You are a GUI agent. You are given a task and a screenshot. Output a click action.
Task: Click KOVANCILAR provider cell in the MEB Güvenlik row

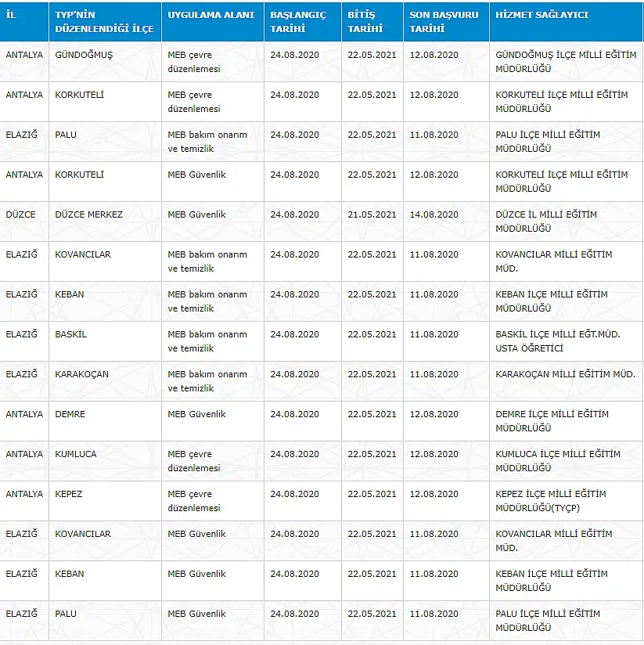566,541
